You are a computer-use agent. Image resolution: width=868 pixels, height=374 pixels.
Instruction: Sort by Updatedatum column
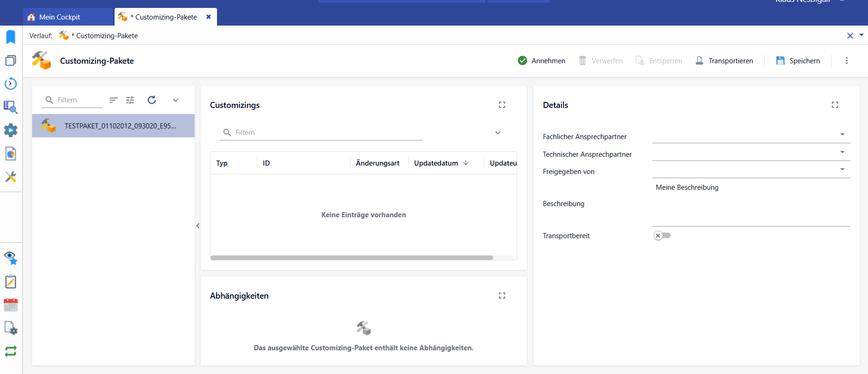pos(436,163)
